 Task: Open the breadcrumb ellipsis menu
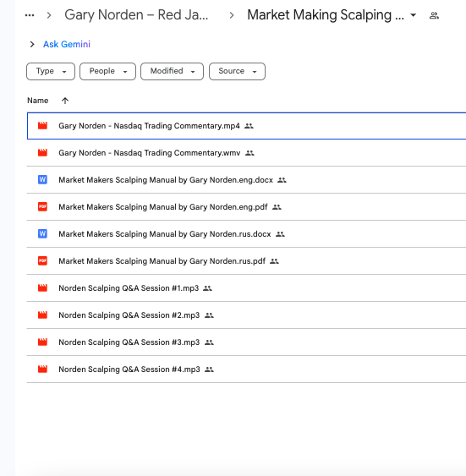[30, 15]
